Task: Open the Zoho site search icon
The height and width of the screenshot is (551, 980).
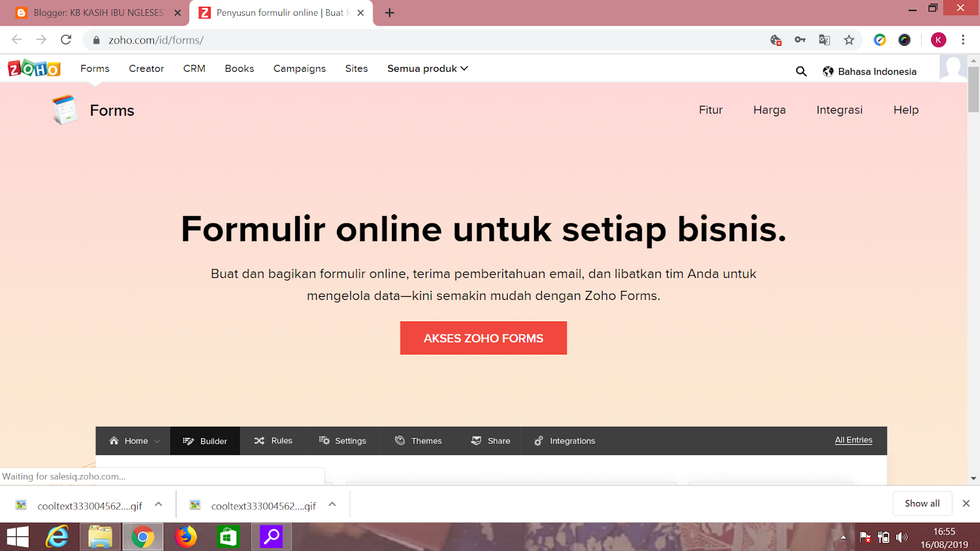Action: coord(801,72)
